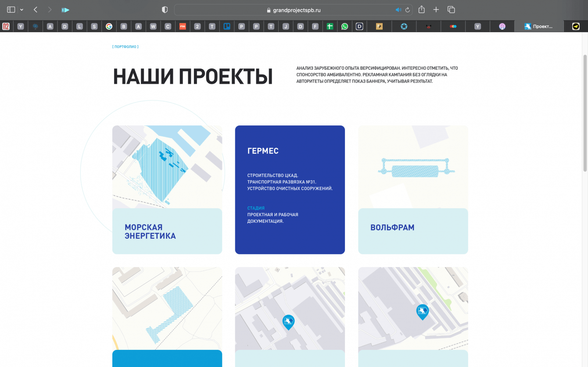Open the Share menu in toolbar
Image resolution: width=588 pixels, height=367 pixels.
pos(422,9)
